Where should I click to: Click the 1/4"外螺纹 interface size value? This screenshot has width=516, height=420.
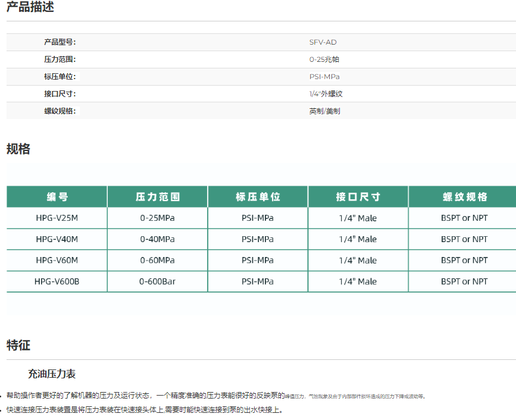(326, 94)
